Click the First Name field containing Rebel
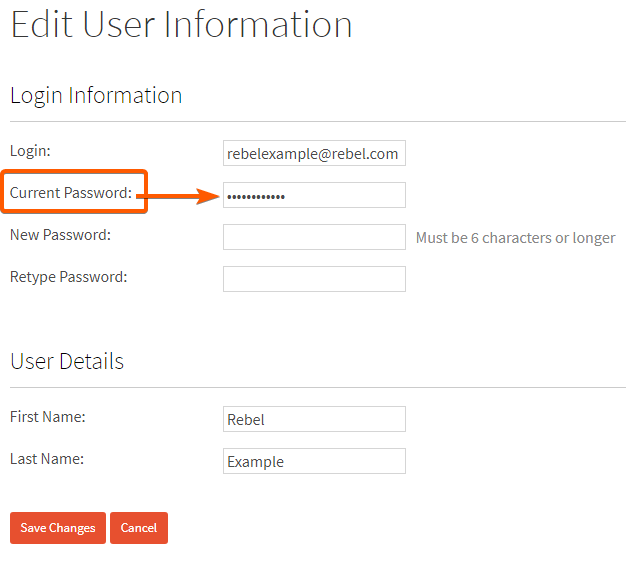The image size is (626, 567). tap(314, 419)
